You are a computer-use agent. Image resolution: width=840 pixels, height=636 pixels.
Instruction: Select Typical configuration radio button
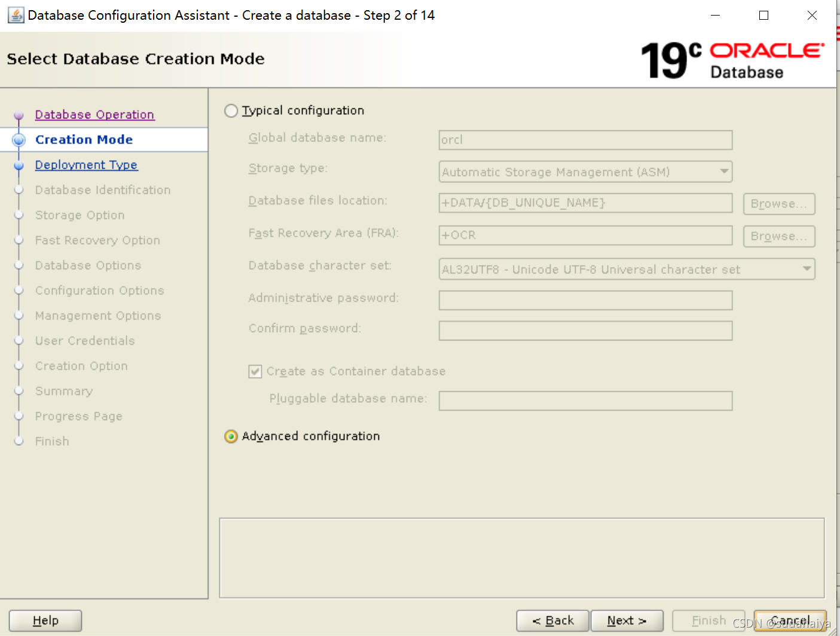coord(231,111)
